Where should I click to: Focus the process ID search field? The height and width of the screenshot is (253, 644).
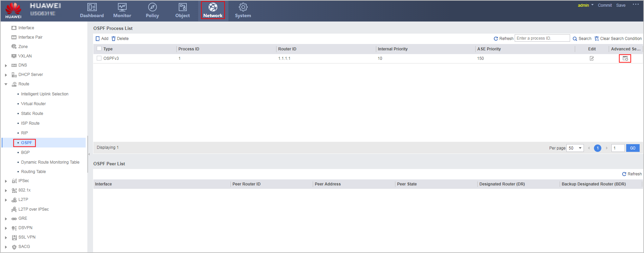(542, 38)
